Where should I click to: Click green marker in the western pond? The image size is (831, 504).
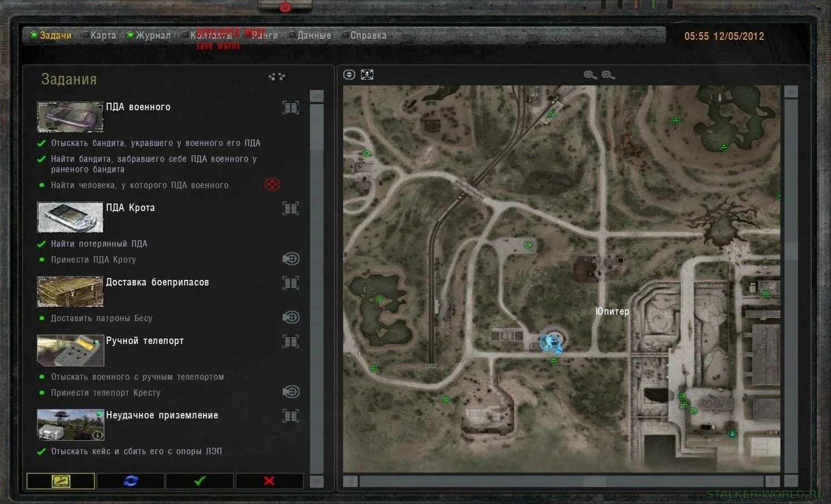click(379, 299)
